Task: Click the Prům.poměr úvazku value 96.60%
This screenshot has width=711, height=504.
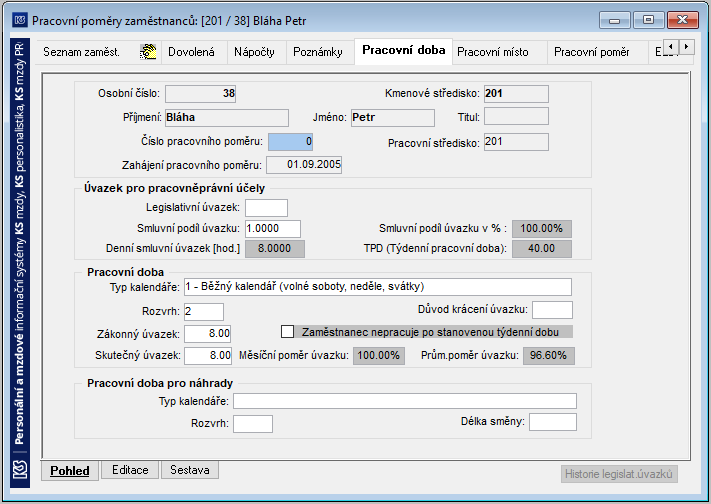Action: (549, 356)
